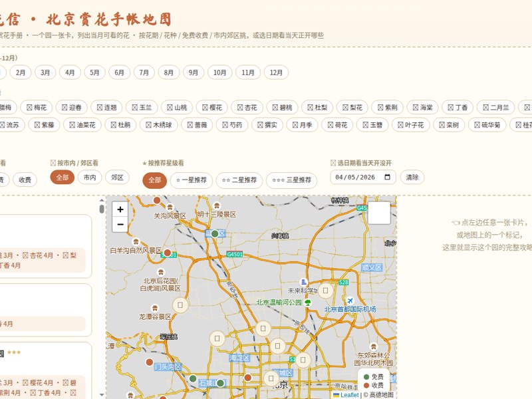Viewport: 532px width, 399px height.
Task: Select red marker above 门头沟区 label
Action: coord(149,362)
